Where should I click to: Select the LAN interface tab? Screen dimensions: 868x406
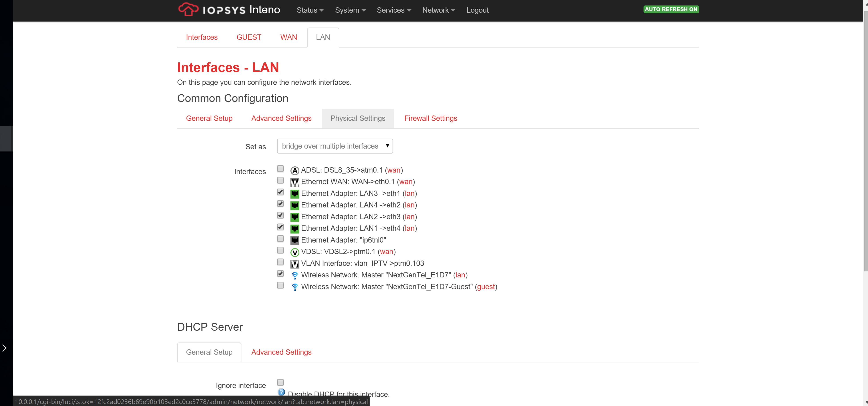click(323, 37)
